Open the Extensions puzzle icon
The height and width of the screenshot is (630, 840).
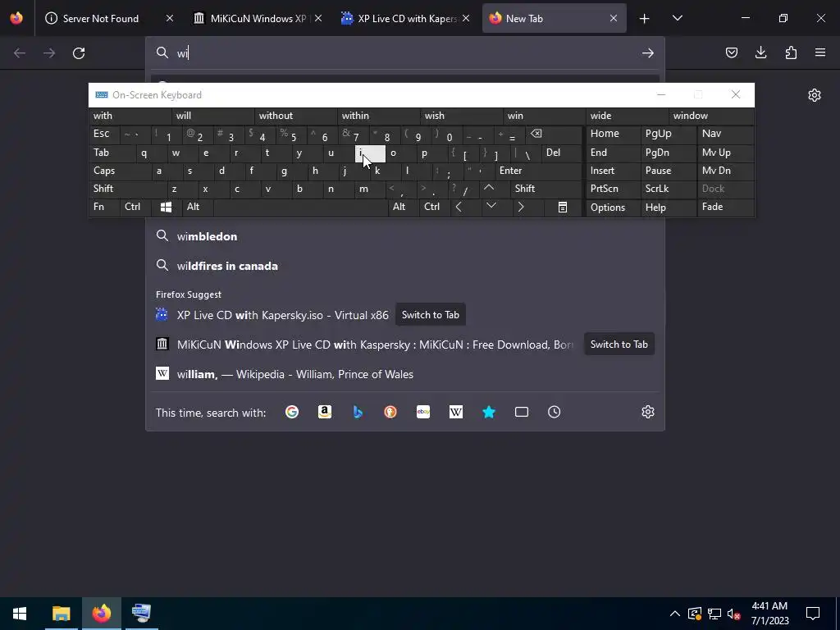[791, 52]
